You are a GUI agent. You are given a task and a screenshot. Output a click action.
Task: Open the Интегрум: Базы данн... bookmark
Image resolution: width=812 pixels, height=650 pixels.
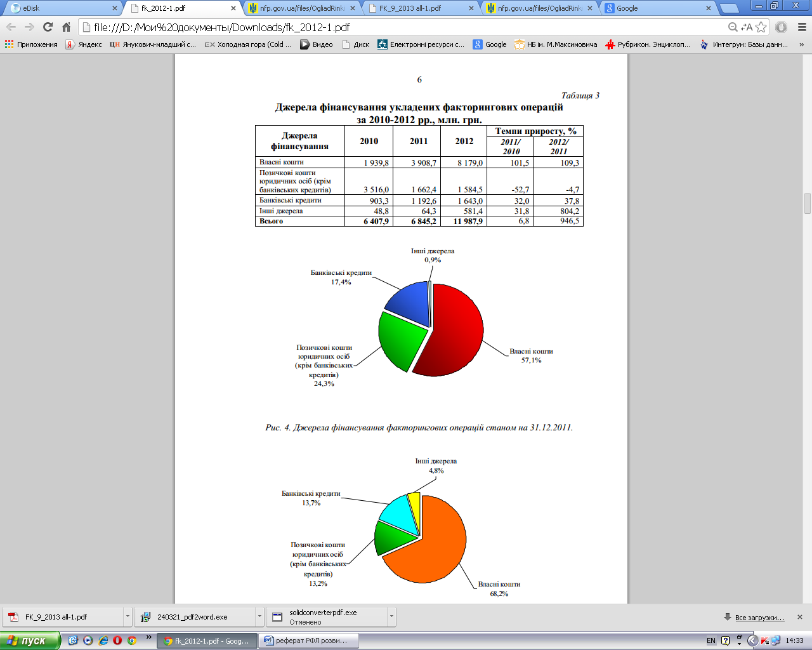pos(743,44)
